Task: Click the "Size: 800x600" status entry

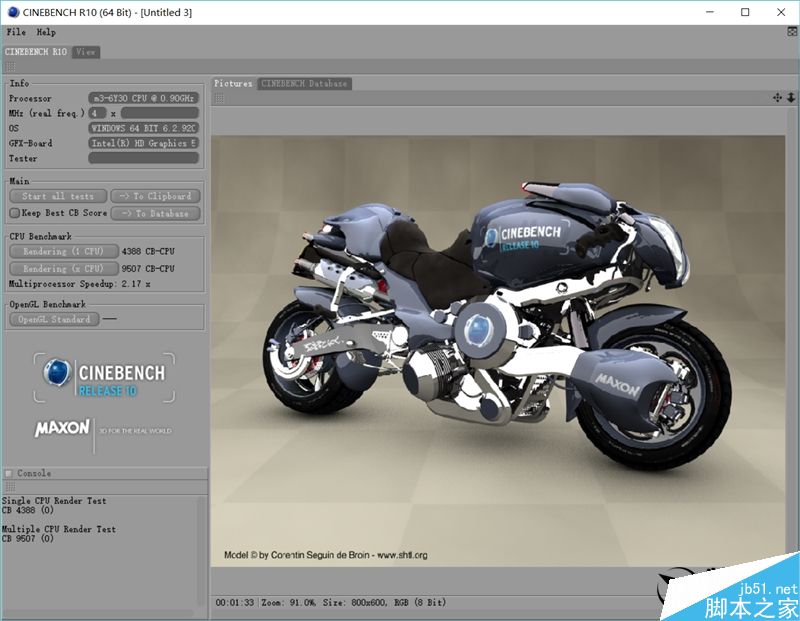Action: [x=355, y=603]
